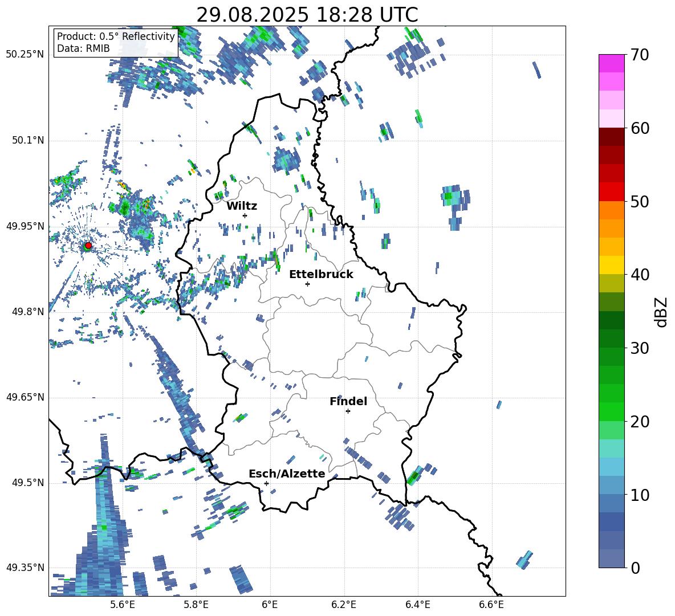
Task: Click the 50 colorbar tick label
Action: tap(640, 202)
